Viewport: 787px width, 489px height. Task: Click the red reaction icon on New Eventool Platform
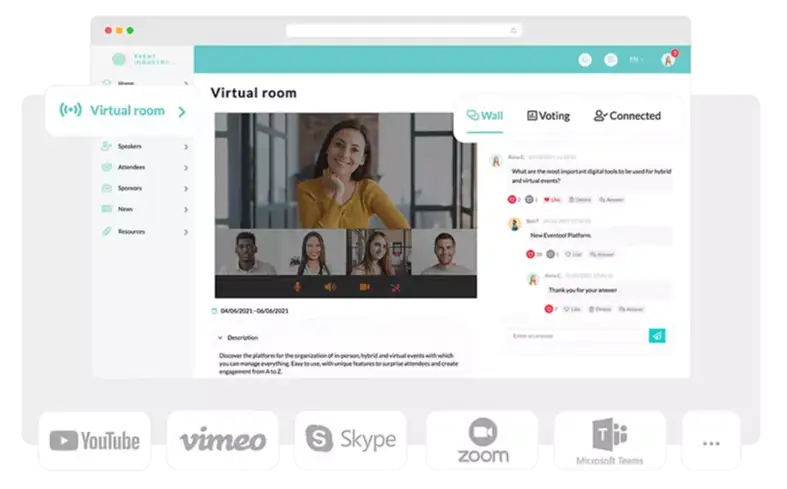(531, 254)
